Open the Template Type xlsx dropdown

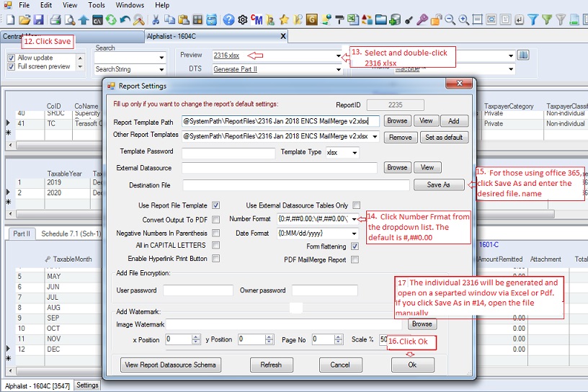pyautogui.click(x=355, y=153)
